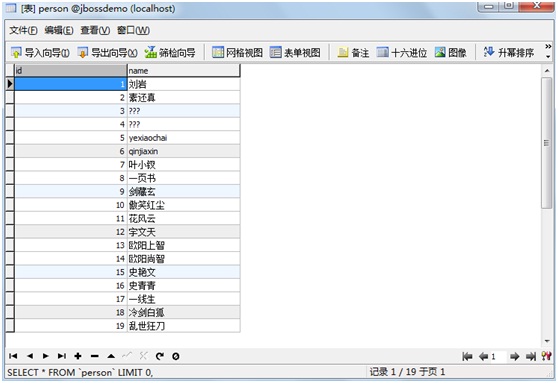
Task: Click the apply changes checkmark
Action: point(127,356)
